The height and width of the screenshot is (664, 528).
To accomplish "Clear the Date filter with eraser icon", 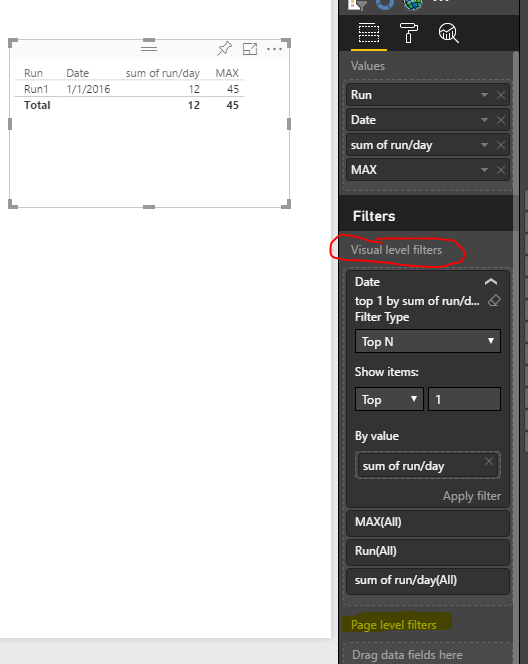I will pos(494,301).
